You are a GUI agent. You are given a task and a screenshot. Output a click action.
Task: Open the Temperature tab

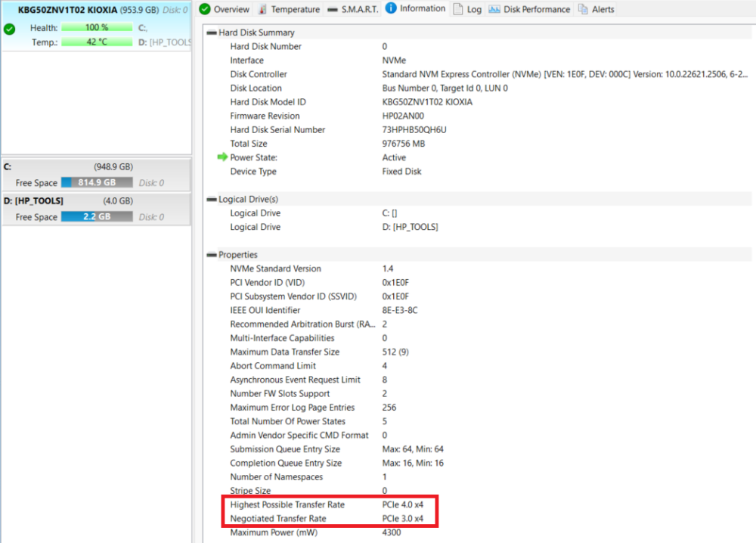[x=295, y=8]
